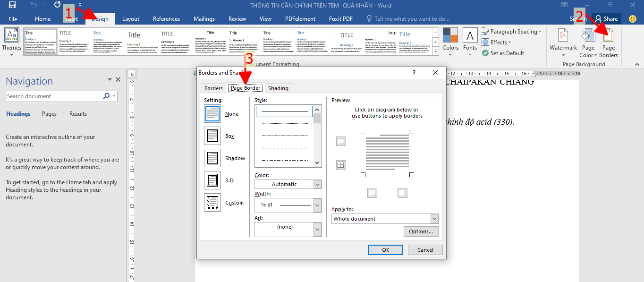This screenshot has height=282, width=644.
Task: Click the Effects icon in ribbon
Action: pos(485,43)
